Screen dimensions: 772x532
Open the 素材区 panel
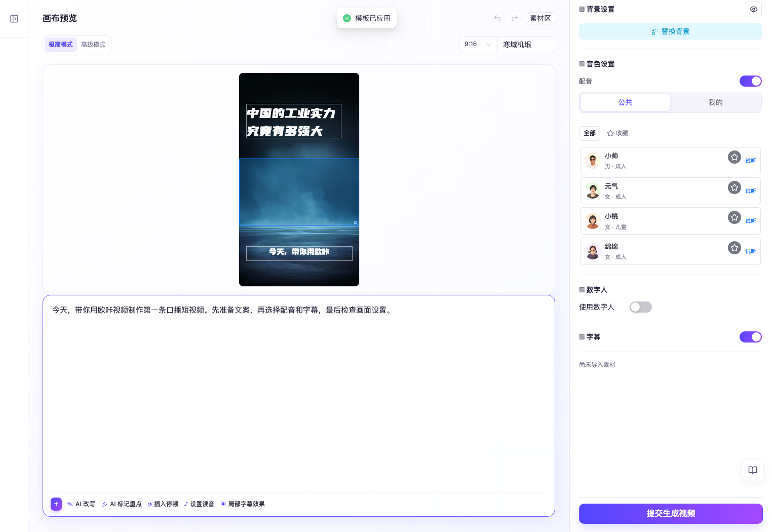tap(541, 18)
